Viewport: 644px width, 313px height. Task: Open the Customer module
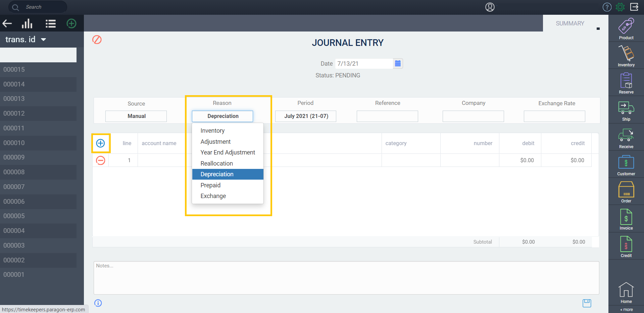point(626,165)
